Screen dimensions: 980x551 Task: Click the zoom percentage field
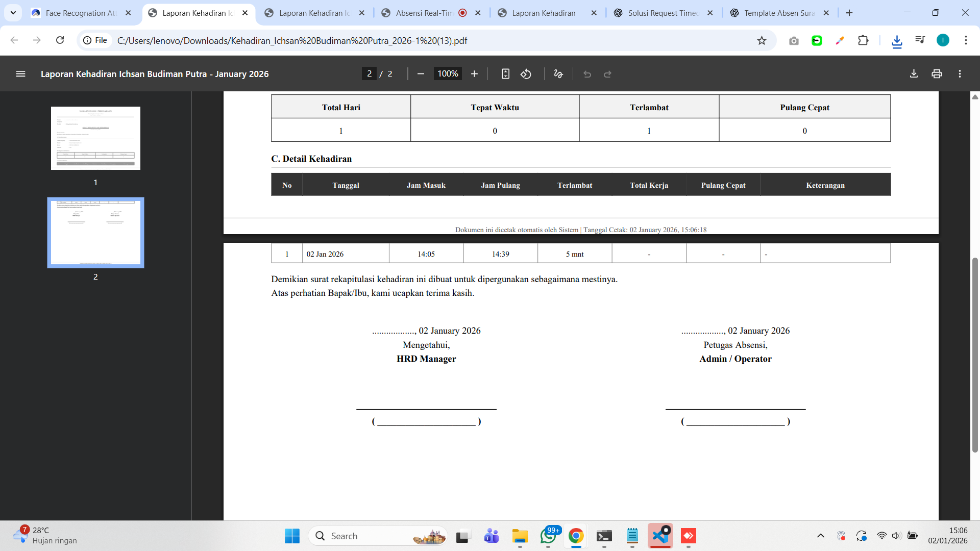point(448,74)
